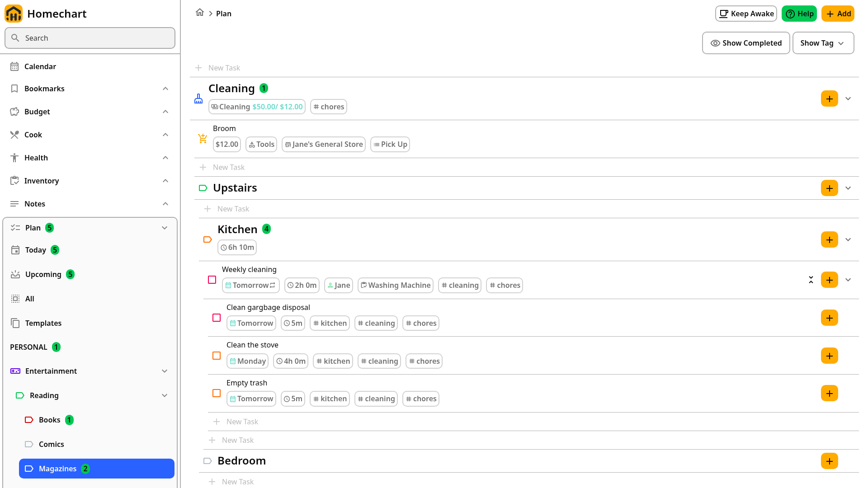868x488 pixels.
Task: Click the Cook utensils icon
Action: coord(14,135)
